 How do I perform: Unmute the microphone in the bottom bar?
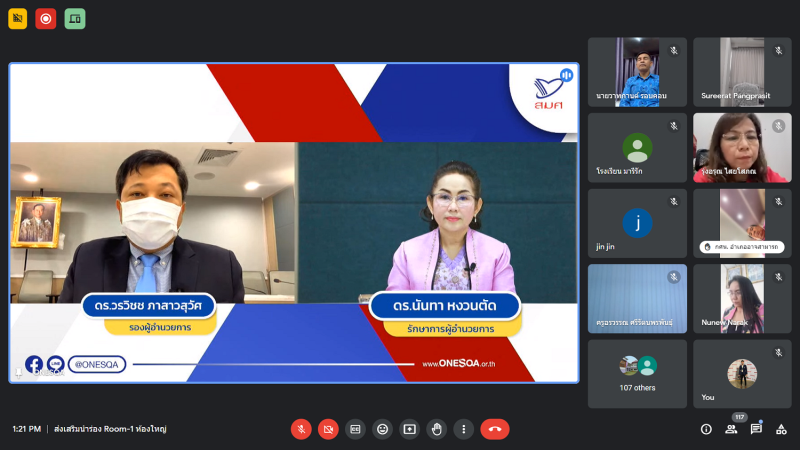pos(301,429)
